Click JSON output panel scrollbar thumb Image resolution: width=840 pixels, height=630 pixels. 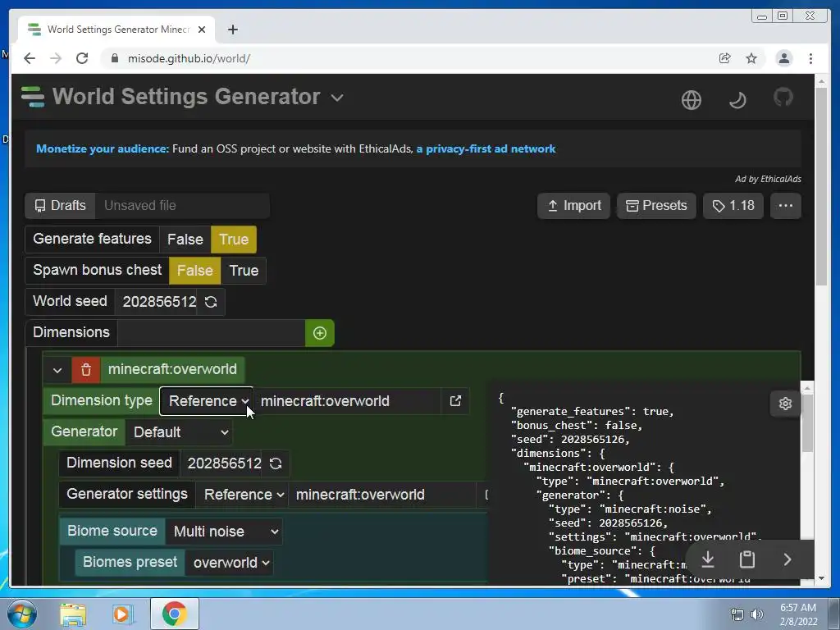click(x=807, y=422)
